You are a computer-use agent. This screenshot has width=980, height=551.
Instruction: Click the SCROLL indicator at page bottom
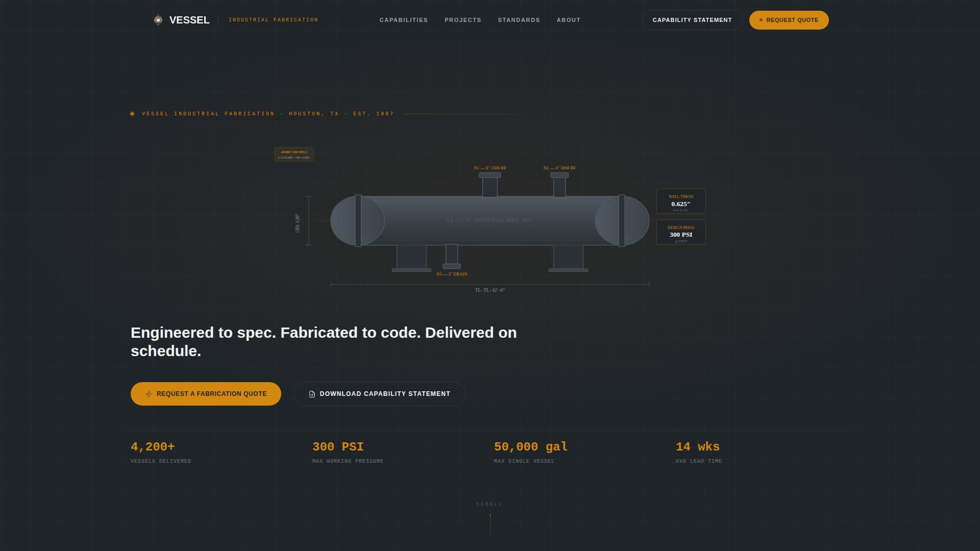click(x=489, y=504)
